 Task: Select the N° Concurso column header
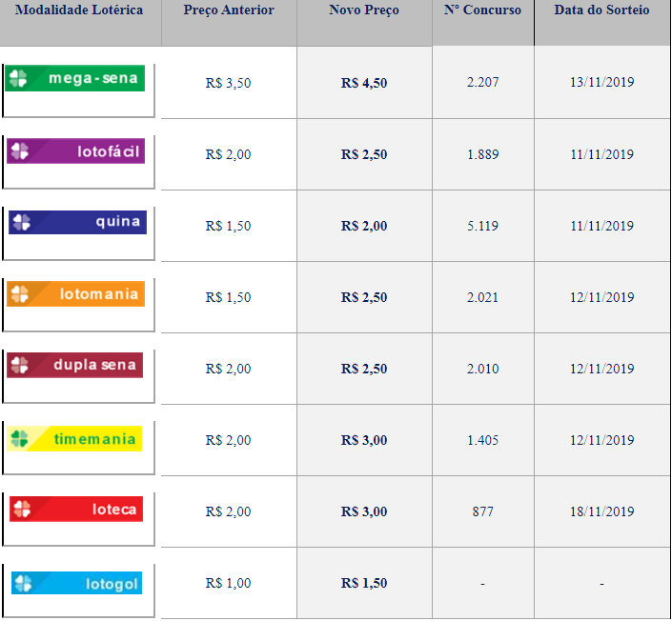482,10
